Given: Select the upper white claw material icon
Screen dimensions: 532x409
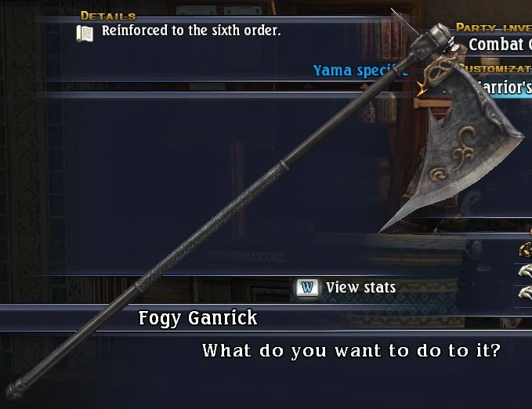Looking at the screenshot, I should click(x=525, y=270).
